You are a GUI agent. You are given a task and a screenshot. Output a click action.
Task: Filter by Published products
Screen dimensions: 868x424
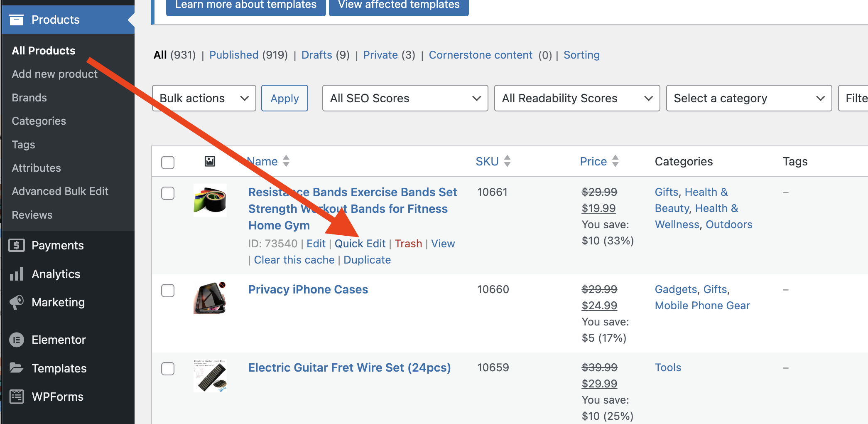click(233, 54)
